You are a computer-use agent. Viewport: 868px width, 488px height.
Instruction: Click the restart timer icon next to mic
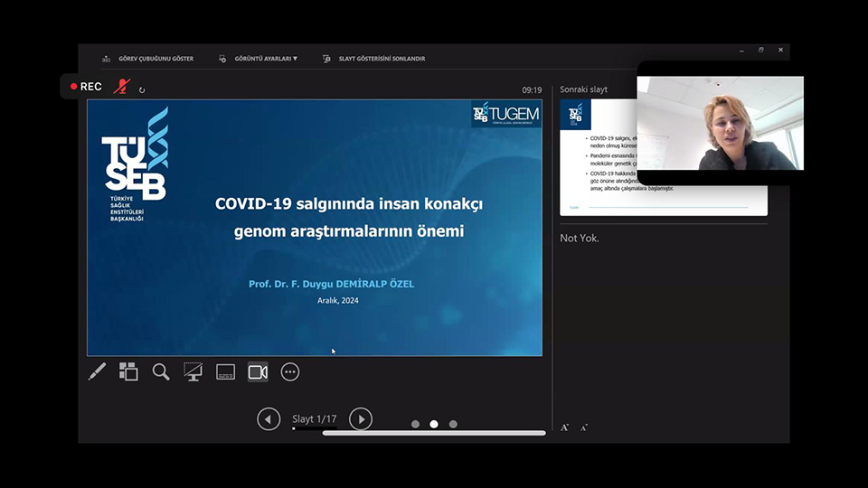(142, 89)
